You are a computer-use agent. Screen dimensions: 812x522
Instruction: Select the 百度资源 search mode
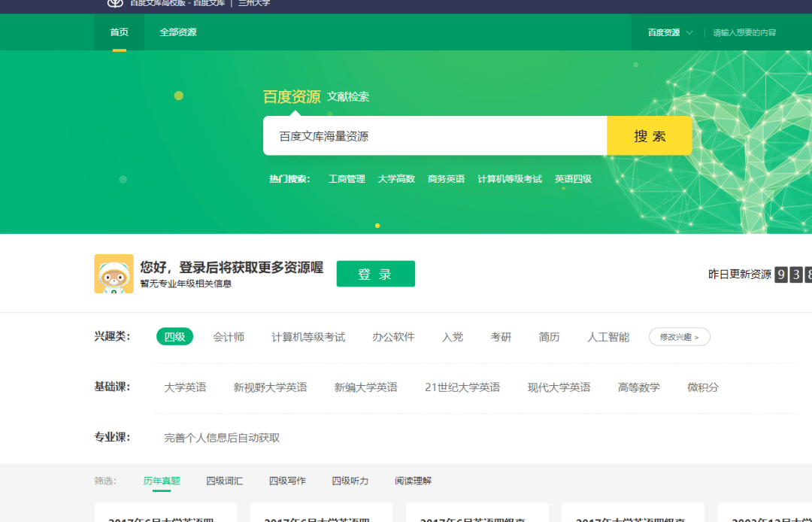tap(292, 97)
